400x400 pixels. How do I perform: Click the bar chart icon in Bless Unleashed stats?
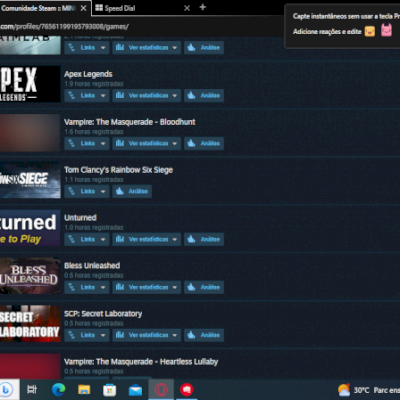(120, 287)
